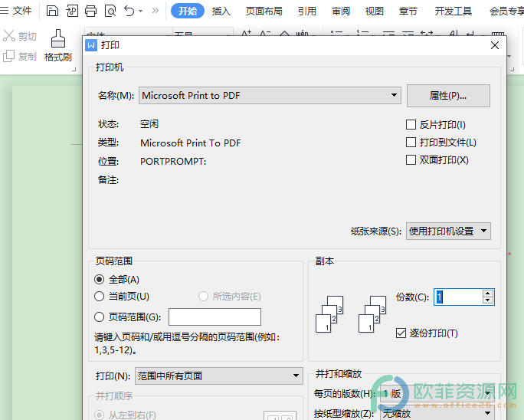Click the print preview icon
This screenshot has width=524, height=420.
click(x=110, y=11)
